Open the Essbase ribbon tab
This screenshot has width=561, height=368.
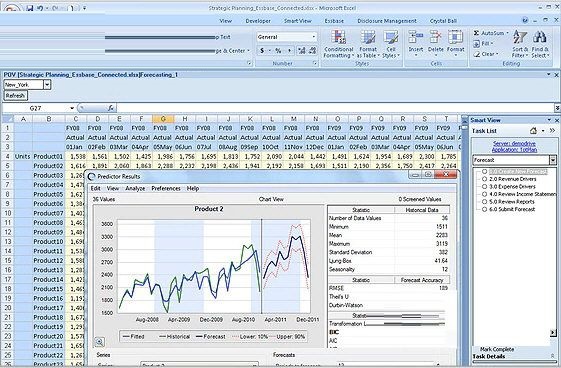(334, 21)
